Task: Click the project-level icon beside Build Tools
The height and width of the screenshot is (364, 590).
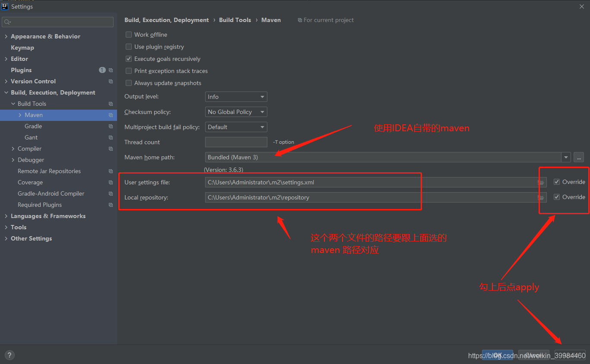Action: (x=111, y=104)
